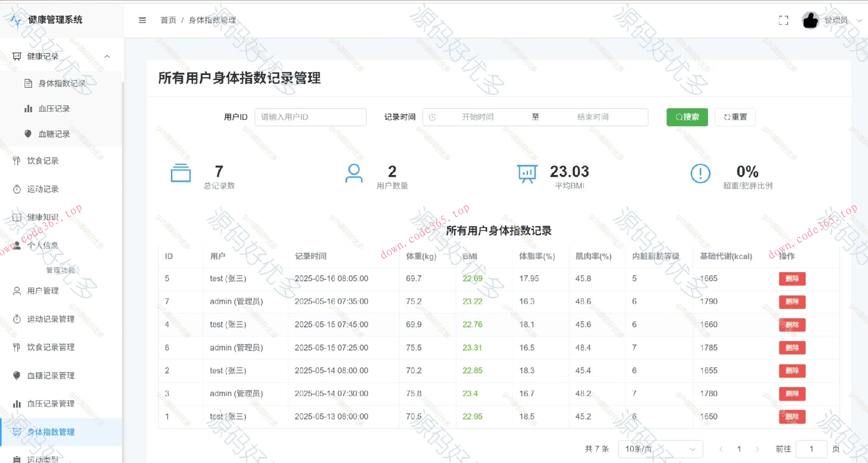Viewport: 868px width, 463px height.
Task: Select the 饮食记录 utensils icon
Action: pyautogui.click(x=17, y=161)
